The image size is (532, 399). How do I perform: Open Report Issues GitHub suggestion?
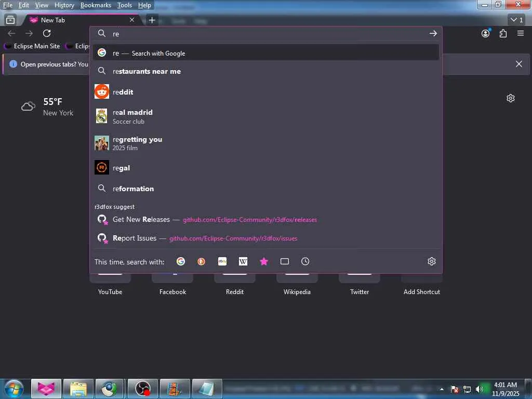click(265, 238)
